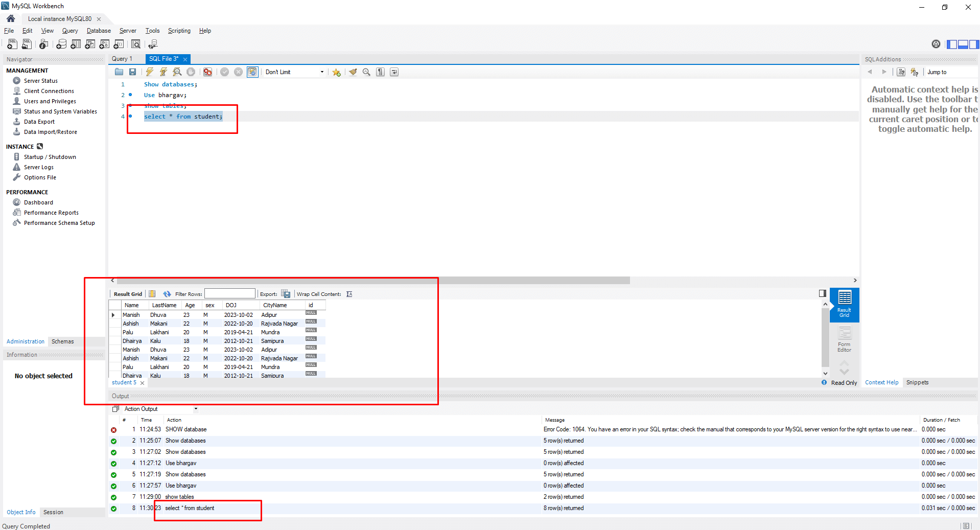
Task: Switch to the Schemas tab
Action: tap(62, 341)
